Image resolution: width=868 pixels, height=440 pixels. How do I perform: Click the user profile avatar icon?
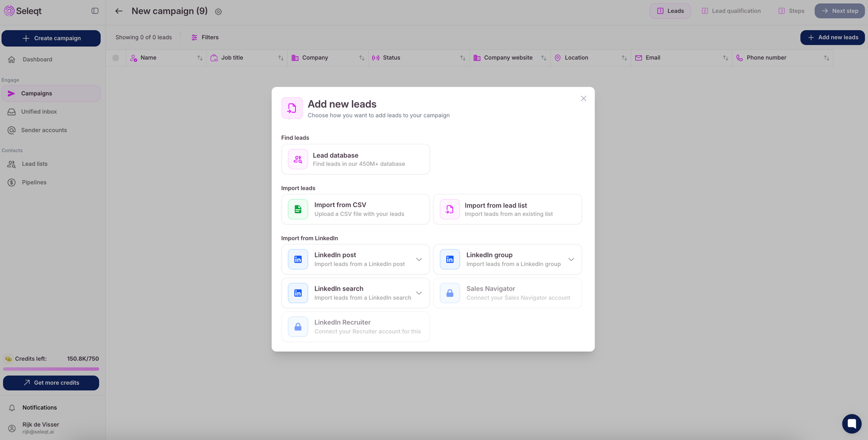point(12,428)
